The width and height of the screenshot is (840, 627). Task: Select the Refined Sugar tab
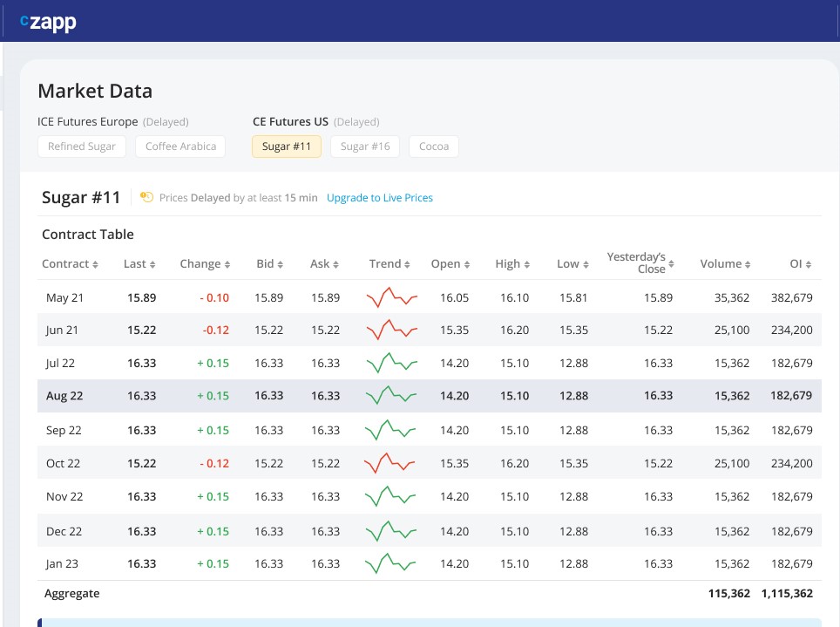point(82,147)
